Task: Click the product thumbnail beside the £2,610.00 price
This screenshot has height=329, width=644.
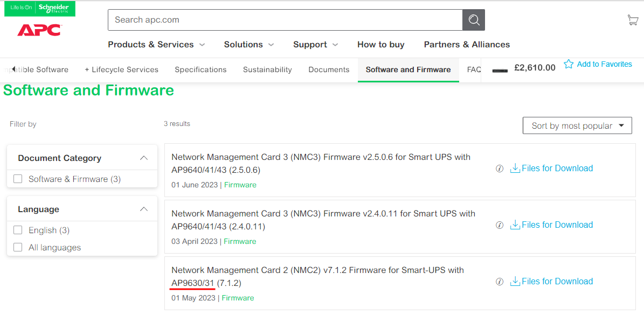Action: 500,70
